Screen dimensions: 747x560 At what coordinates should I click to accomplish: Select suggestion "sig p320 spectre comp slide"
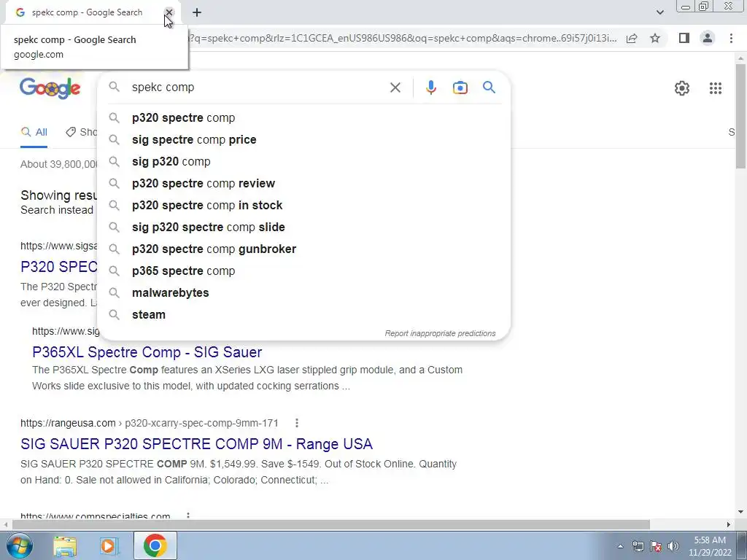pyautogui.click(x=304, y=227)
